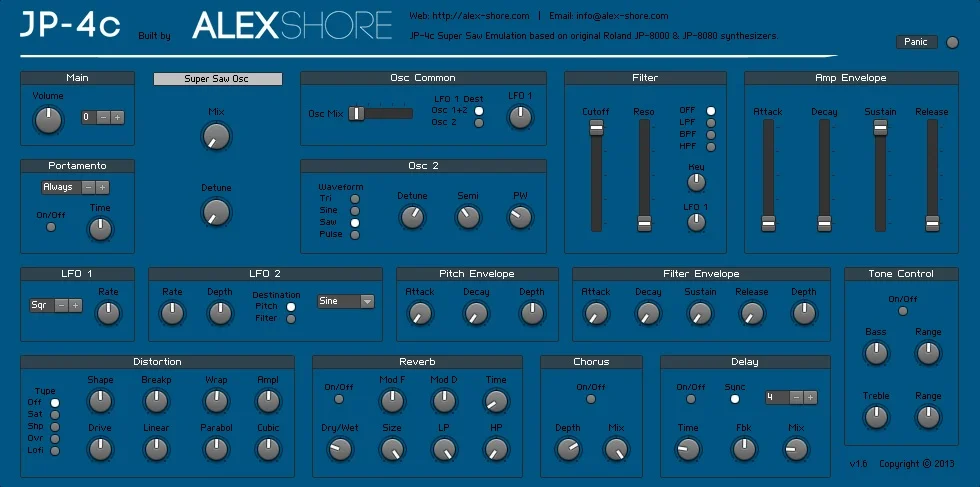Click the Filter LFO 1 knob
Viewport: 980px width, 487px height.
[696, 222]
